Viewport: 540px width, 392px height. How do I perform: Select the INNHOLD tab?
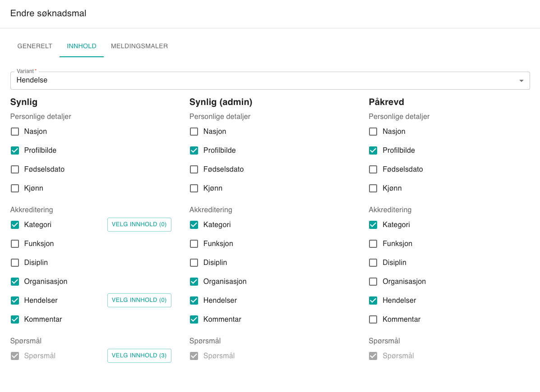click(82, 46)
